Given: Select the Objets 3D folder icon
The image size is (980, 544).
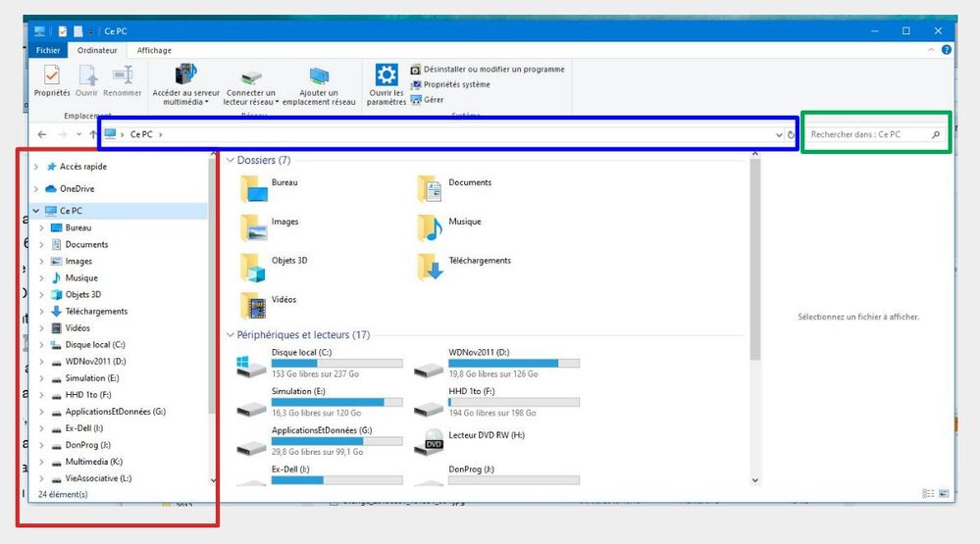Looking at the screenshot, I should (x=254, y=266).
